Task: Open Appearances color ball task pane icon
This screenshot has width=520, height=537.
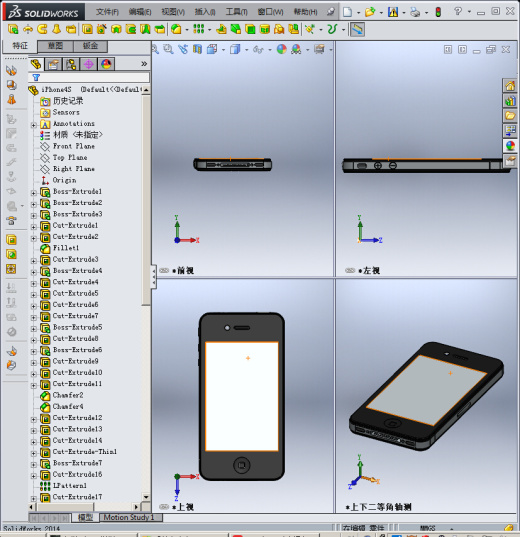Action: click(x=510, y=146)
